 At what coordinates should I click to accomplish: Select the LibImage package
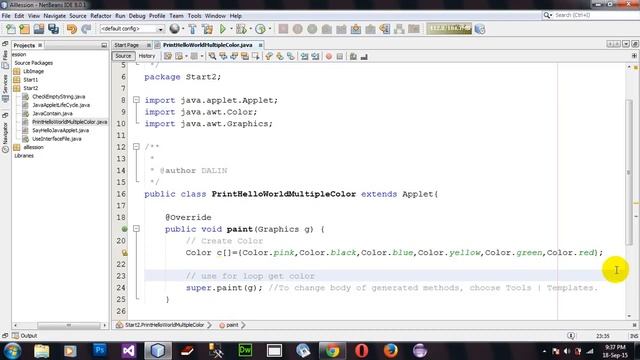point(33,71)
